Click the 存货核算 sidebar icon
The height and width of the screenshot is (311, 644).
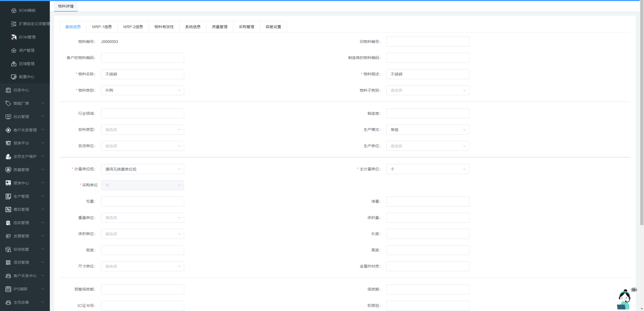[x=8, y=249]
